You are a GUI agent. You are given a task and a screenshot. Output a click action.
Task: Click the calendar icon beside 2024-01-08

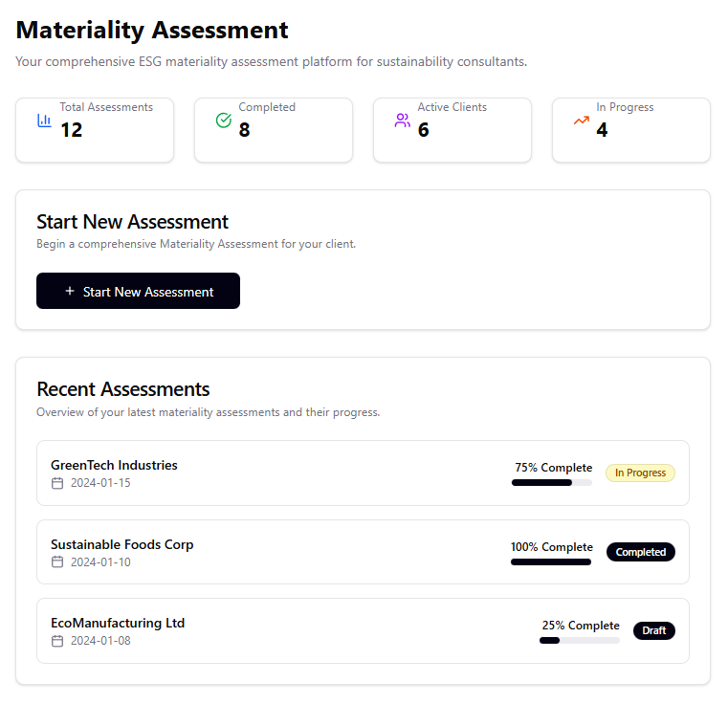57,640
